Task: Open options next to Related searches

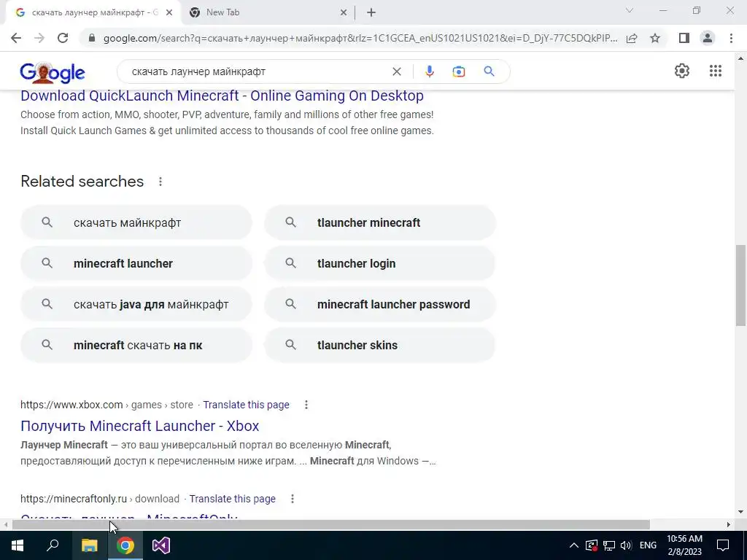Action: pyautogui.click(x=160, y=182)
